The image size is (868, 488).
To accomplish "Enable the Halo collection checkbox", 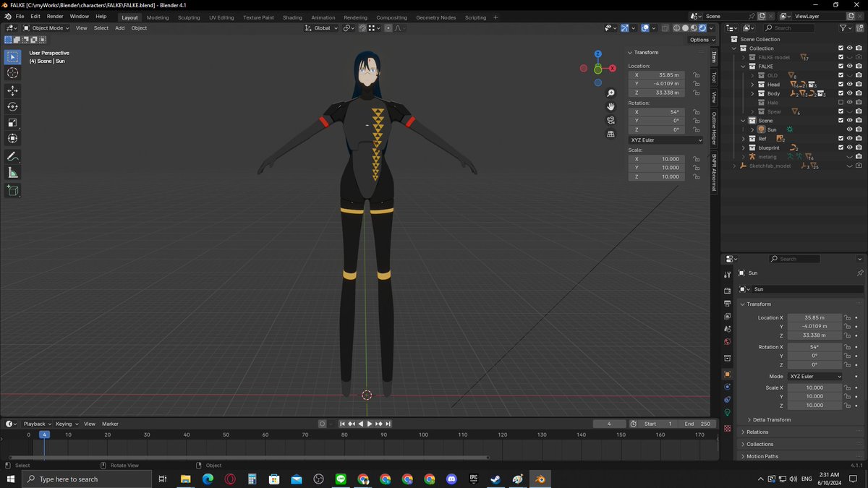I will point(841,103).
